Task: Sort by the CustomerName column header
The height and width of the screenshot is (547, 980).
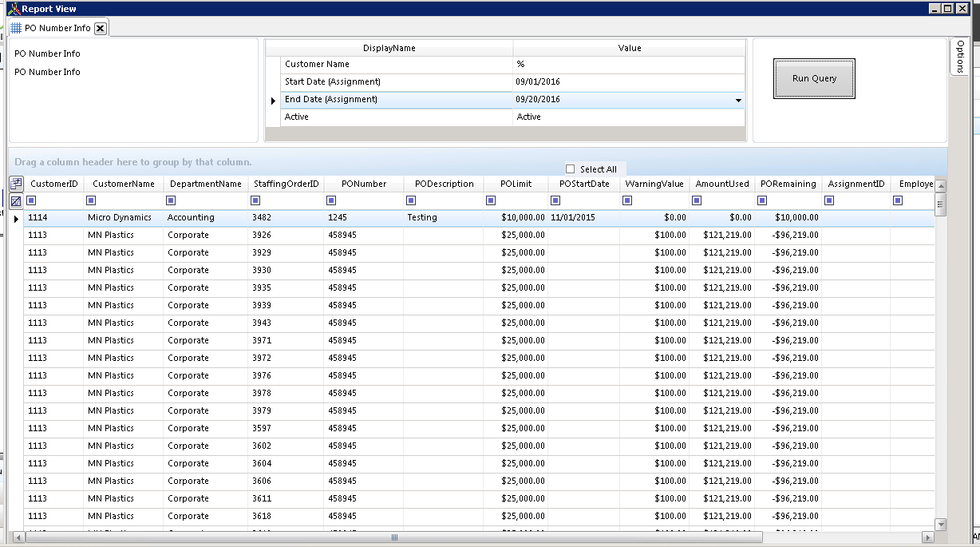Action: [x=124, y=184]
